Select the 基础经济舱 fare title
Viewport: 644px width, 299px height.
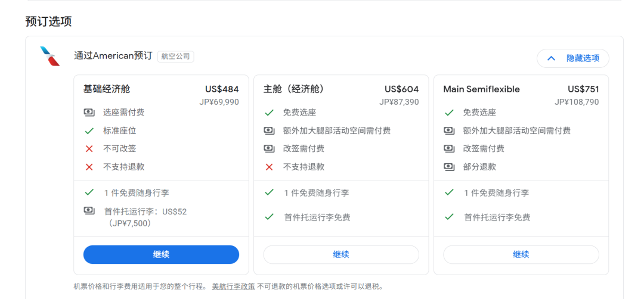[107, 89]
